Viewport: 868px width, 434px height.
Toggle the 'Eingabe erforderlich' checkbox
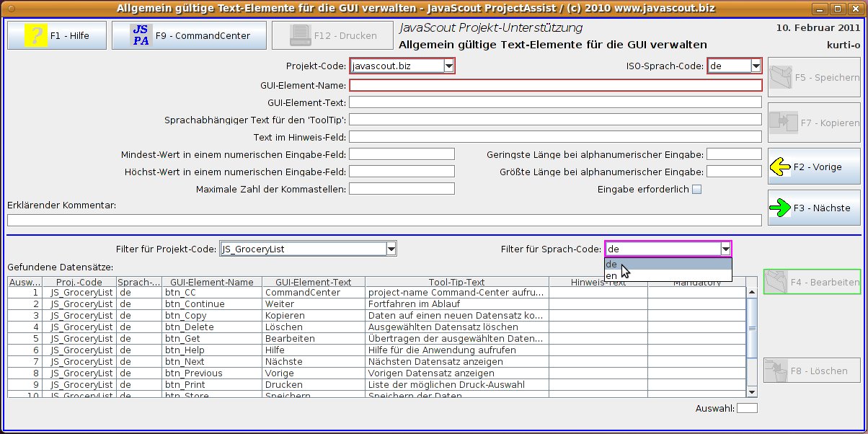click(696, 190)
